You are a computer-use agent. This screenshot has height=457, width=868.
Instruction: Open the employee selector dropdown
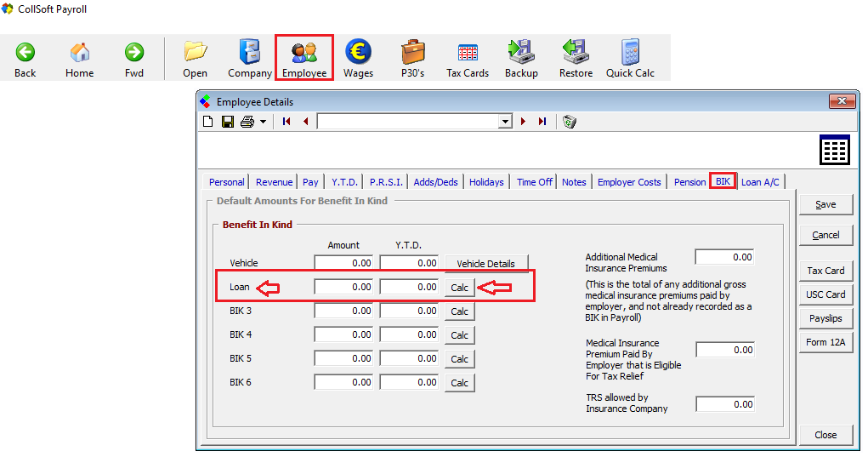coord(505,122)
